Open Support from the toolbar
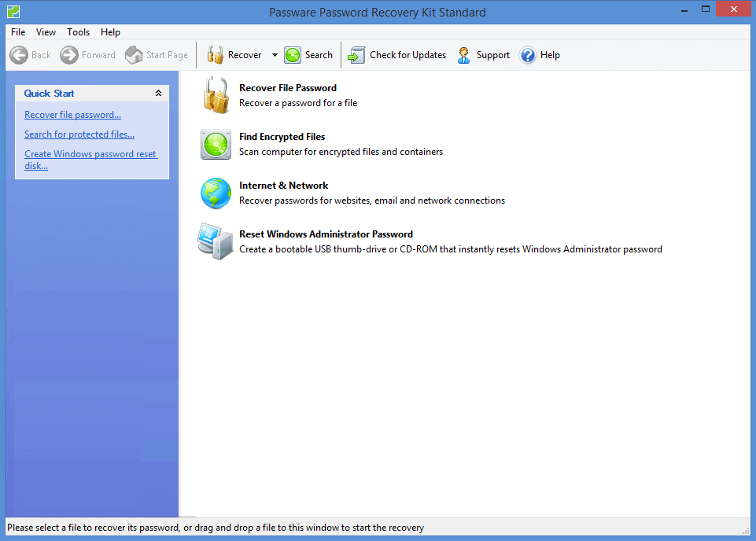The image size is (756, 541). [x=483, y=55]
